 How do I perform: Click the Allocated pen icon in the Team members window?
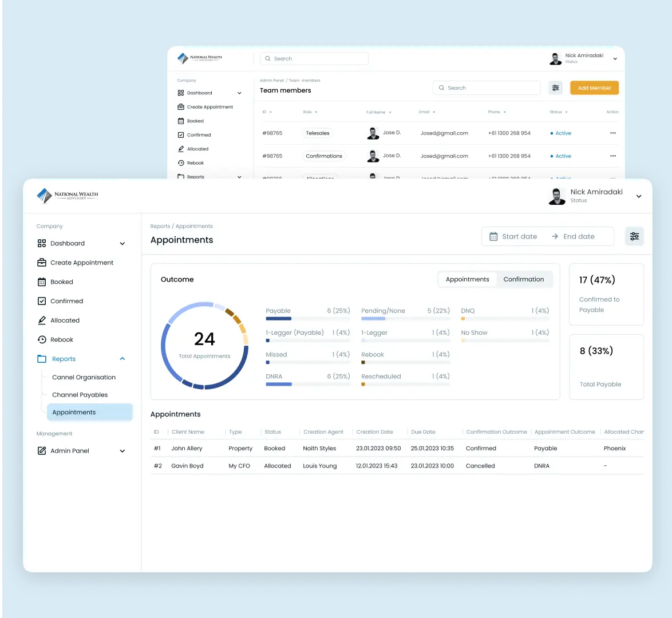(x=181, y=149)
